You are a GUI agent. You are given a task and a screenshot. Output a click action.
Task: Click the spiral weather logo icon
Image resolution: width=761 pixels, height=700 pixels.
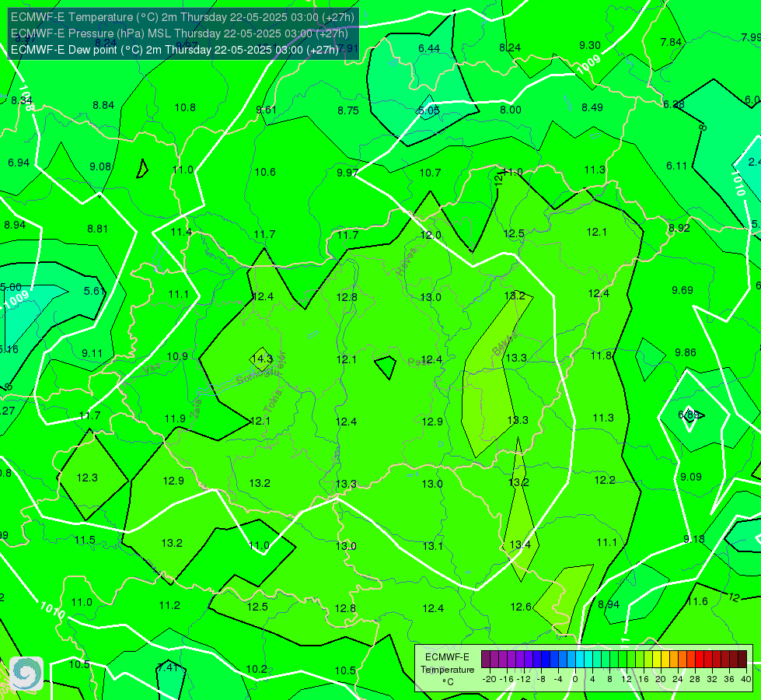pyautogui.click(x=26, y=674)
